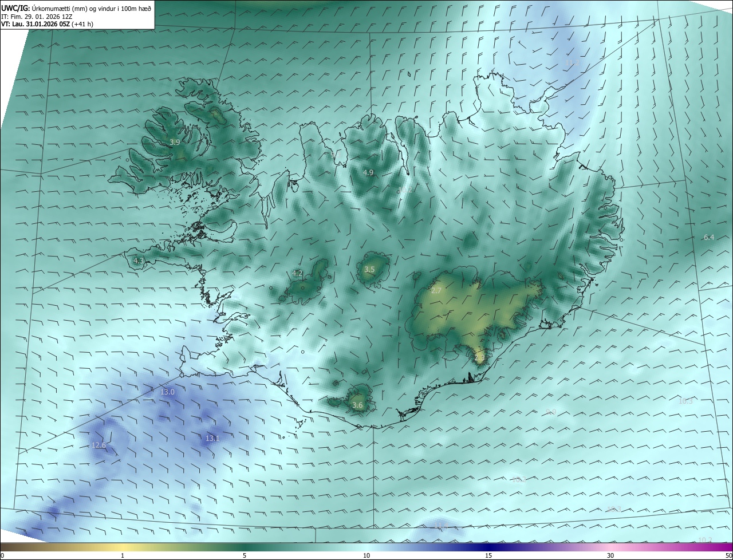Click the 4.2 value label on the map
Viewport: 733px width, 560px height.
click(x=297, y=273)
